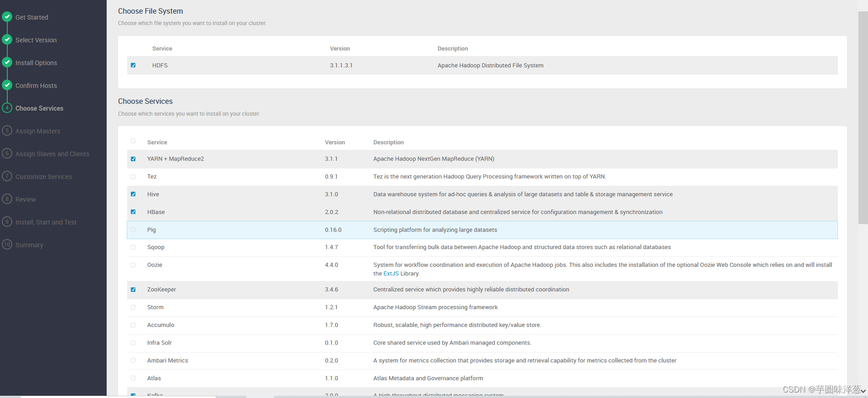Screen dimensions: 868x398
Task: Click the Accumulo service name
Action: [x=160, y=325]
